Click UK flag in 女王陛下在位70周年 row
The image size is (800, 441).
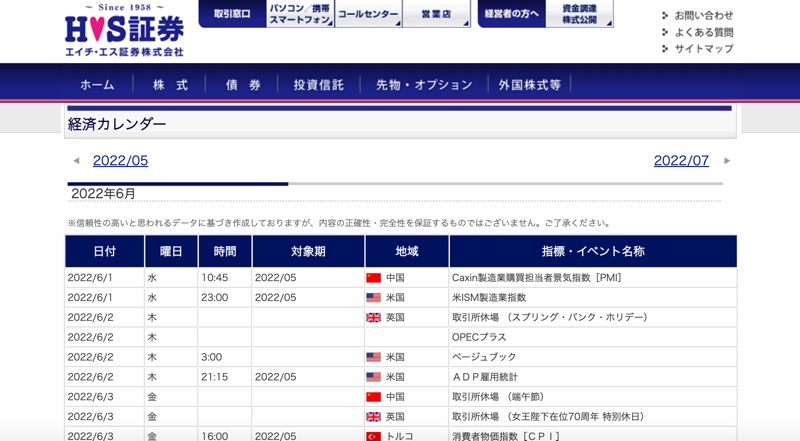[x=373, y=417]
